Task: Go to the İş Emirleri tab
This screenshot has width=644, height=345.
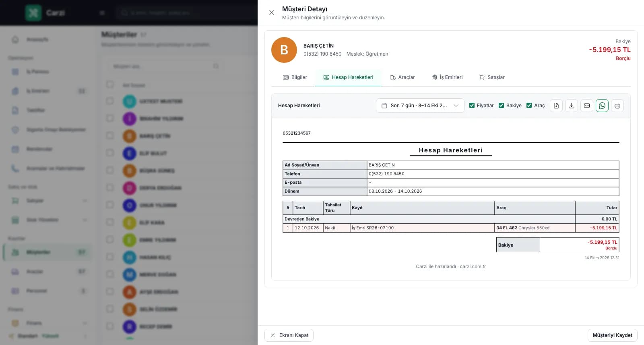Action: [x=447, y=77]
